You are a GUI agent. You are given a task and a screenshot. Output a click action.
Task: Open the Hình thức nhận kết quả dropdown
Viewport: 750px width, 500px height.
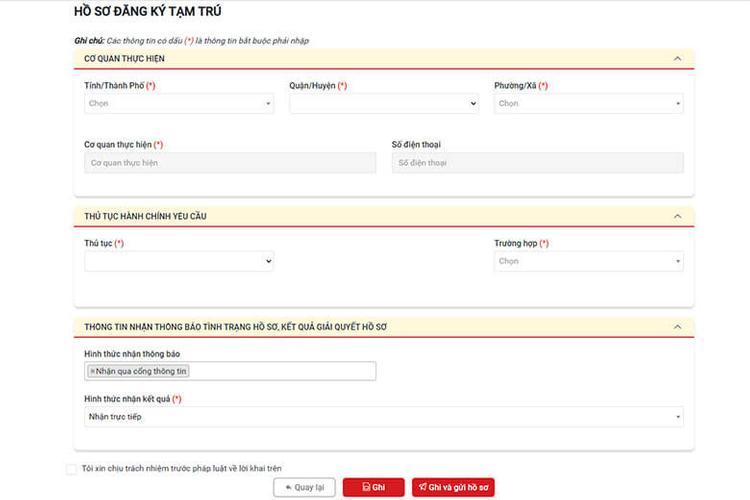384,417
